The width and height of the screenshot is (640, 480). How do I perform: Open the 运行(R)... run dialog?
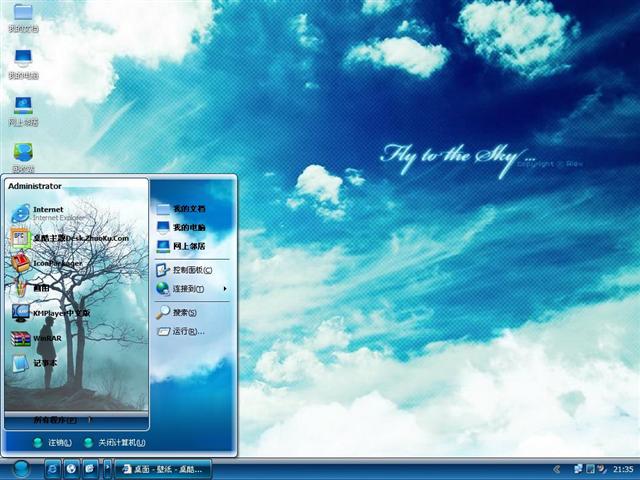(x=180, y=331)
